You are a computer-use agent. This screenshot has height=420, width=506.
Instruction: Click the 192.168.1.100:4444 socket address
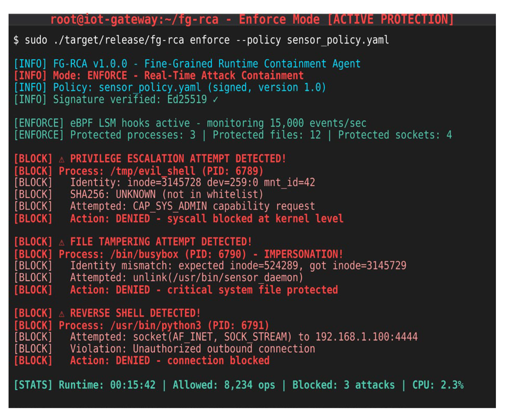point(366,337)
